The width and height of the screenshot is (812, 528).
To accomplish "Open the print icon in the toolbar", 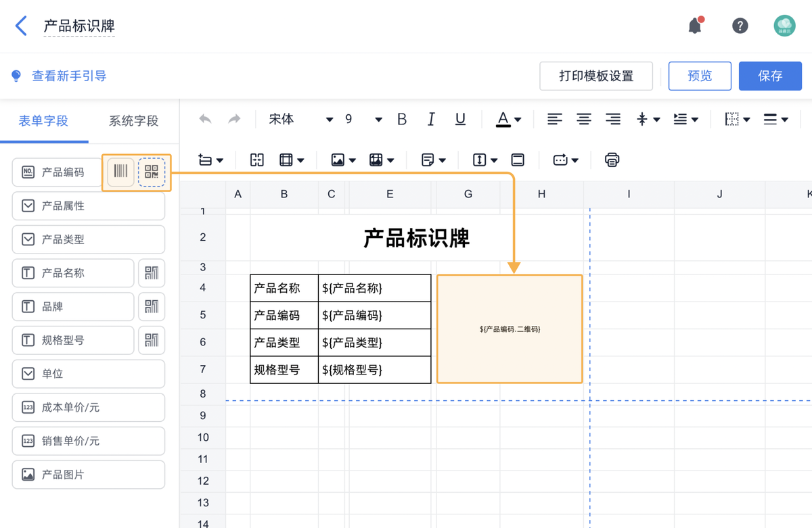I will coord(611,160).
